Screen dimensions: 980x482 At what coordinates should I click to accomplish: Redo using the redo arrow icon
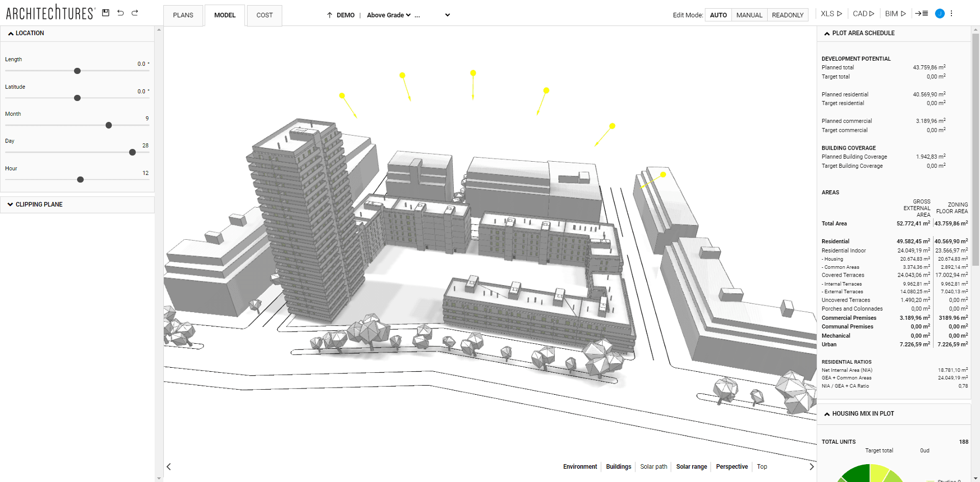pyautogui.click(x=135, y=13)
